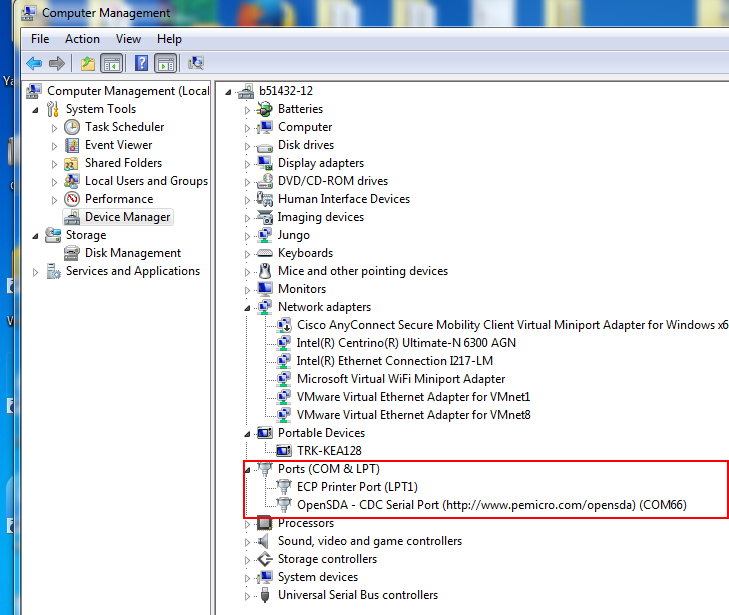Open the View menu

pos(128,39)
